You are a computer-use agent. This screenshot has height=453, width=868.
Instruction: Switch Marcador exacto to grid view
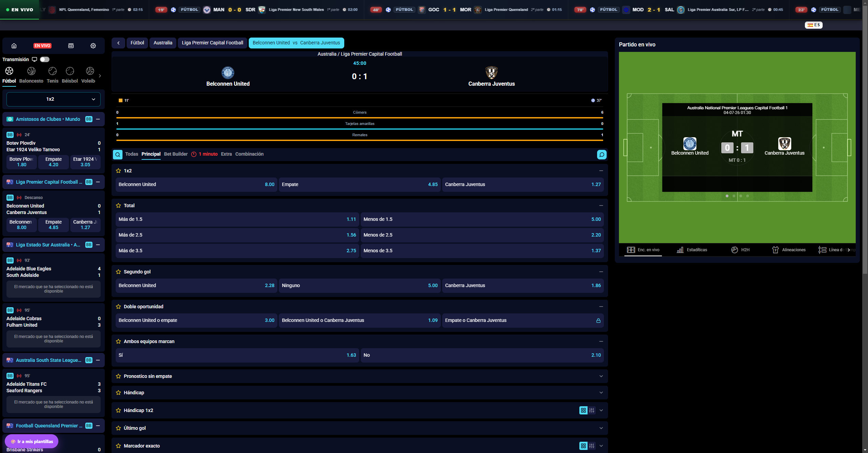coord(583,446)
